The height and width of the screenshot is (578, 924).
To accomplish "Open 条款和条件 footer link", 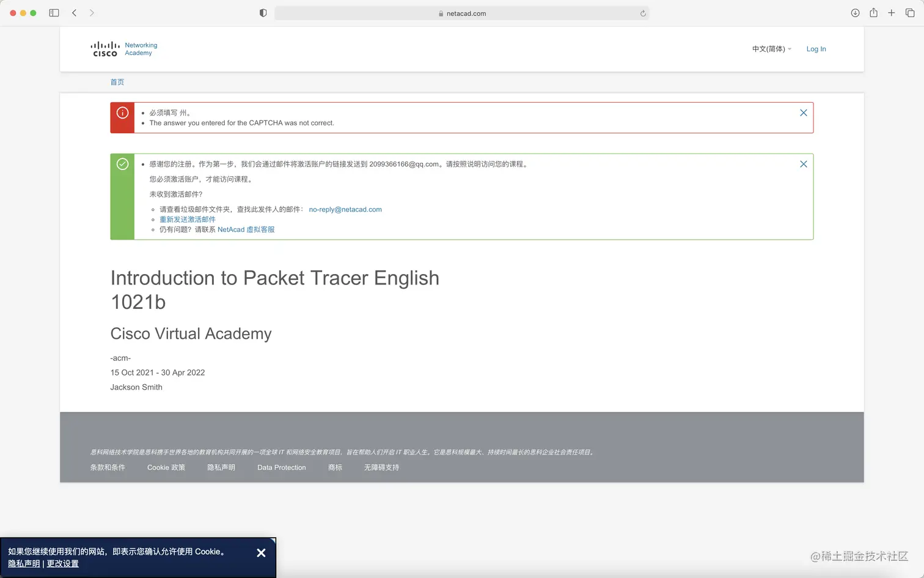I will 108,467.
